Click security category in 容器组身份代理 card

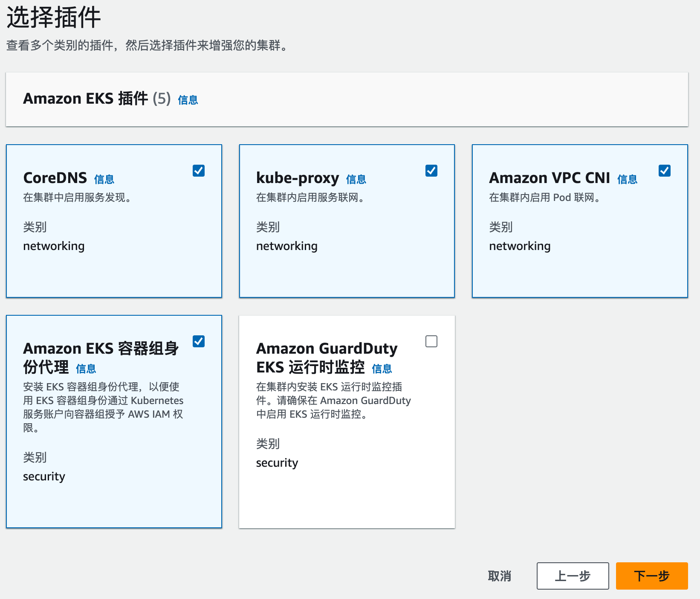coord(44,477)
